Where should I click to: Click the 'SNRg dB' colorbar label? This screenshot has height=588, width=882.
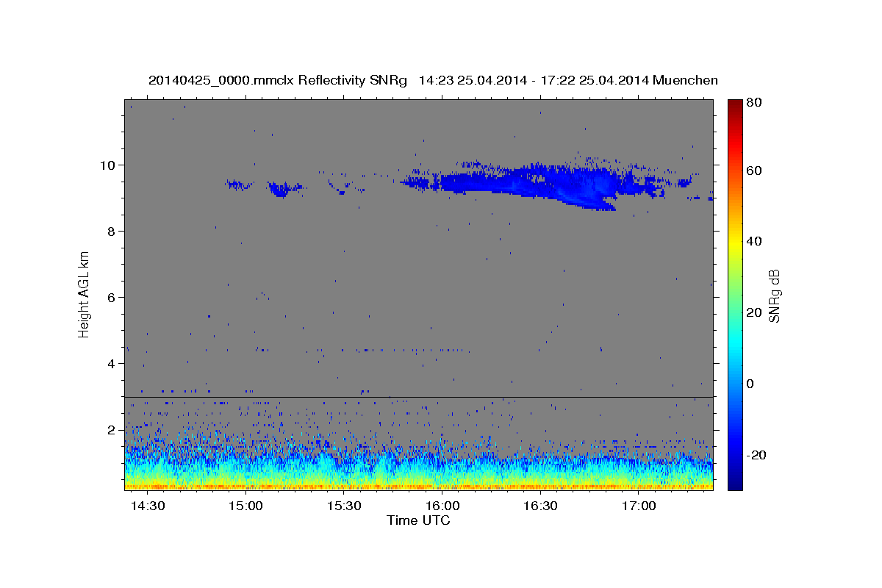click(774, 295)
